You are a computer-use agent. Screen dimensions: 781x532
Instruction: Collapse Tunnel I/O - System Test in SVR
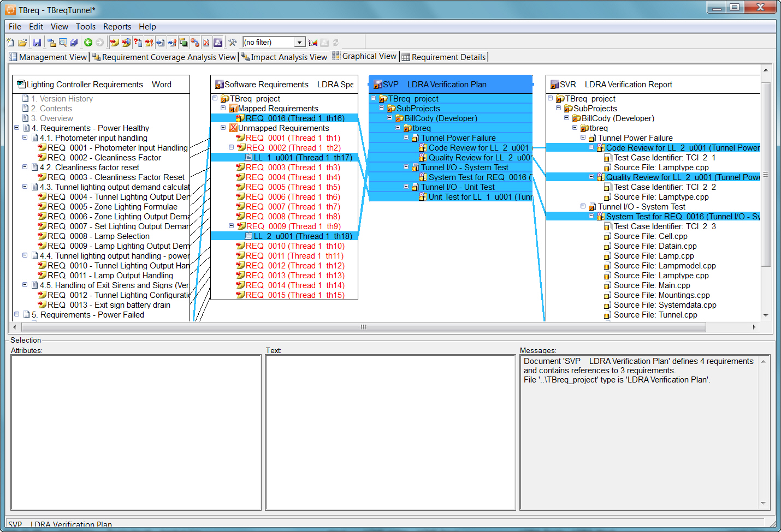[x=583, y=206]
